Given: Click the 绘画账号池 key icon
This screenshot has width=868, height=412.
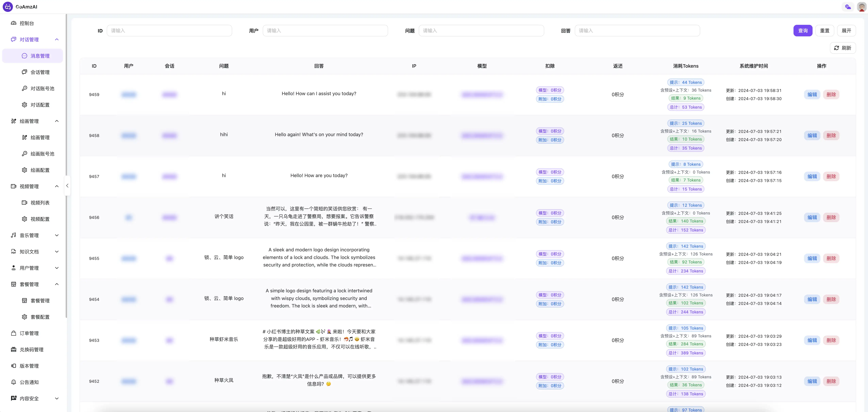Looking at the screenshot, I should coord(25,154).
